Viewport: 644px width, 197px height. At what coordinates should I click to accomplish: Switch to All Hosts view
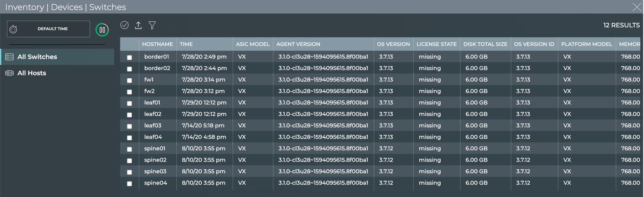pyautogui.click(x=32, y=73)
